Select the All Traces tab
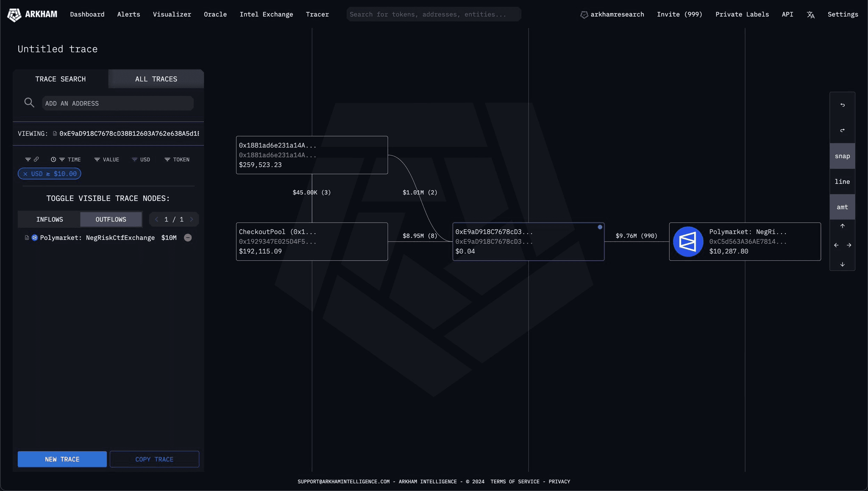Screen dimensions: 868x491 (156, 79)
